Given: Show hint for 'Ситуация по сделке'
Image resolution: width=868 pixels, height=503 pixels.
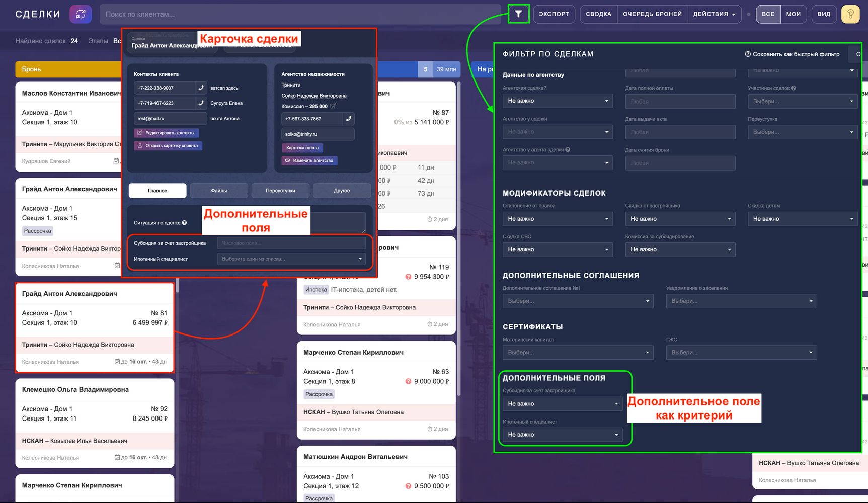Looking at the screenshot, I should 184,223.
